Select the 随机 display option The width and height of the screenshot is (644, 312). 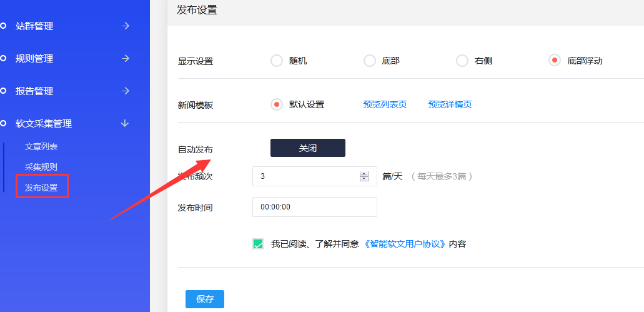(277, 61)
